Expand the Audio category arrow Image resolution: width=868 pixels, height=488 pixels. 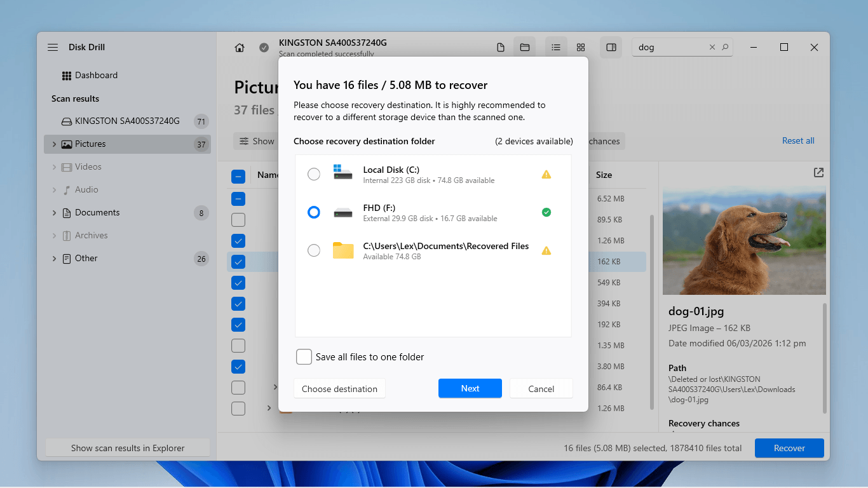pyautogui.click(x=54, y=190)
